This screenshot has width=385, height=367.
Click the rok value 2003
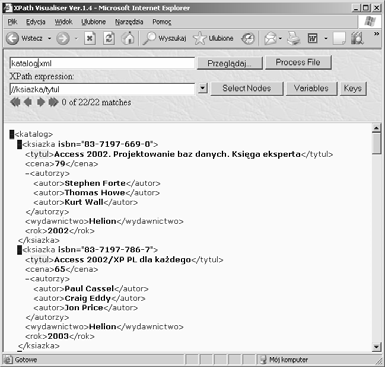pyautogui.click(x=58, y=336)
